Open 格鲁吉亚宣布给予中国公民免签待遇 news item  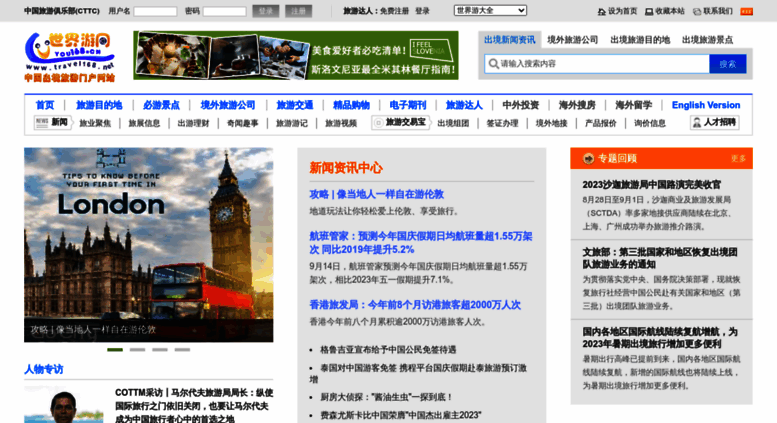click(388, 350)
